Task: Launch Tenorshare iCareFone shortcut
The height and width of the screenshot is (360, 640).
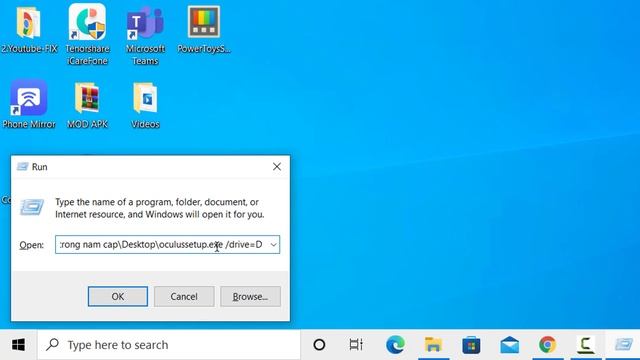Action: point(87,35)
